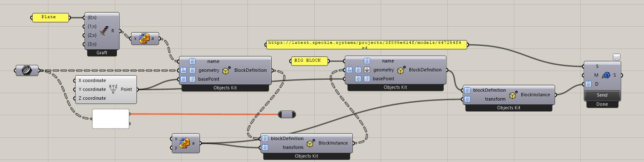Toggle list access badge on first geometry input
Viewport: 644px width, 162px height.
[x=184, y=70]
